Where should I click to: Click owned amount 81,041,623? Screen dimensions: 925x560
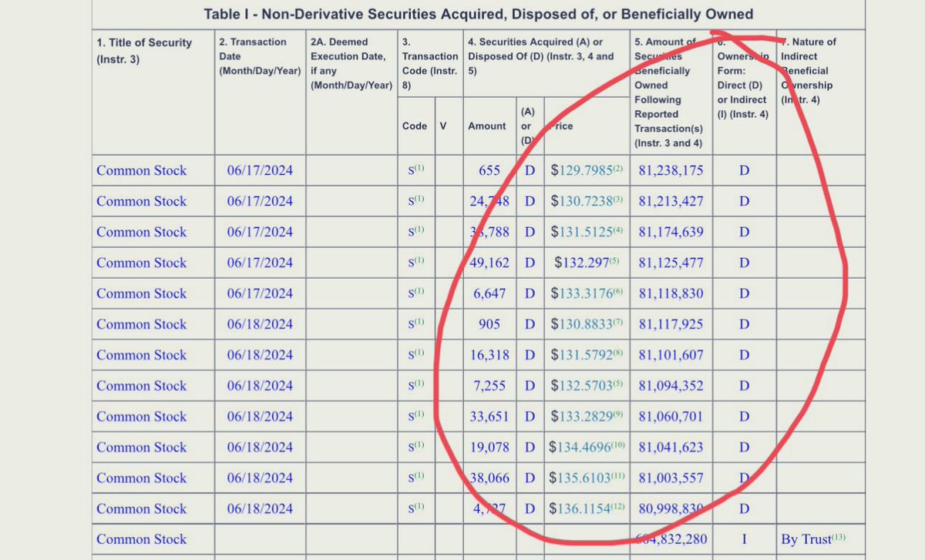(x=671, y=448)
